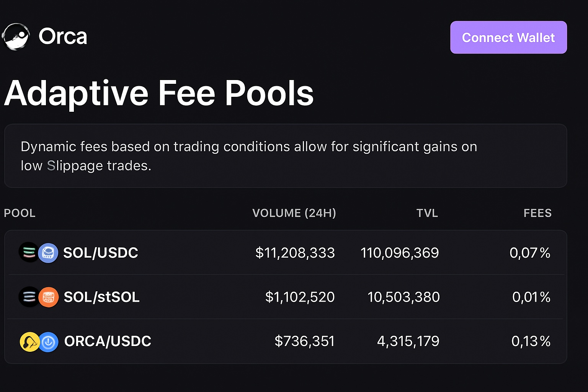
Task: Select the POOL column header
Action: pyautogui.click(x=20, y=213)
